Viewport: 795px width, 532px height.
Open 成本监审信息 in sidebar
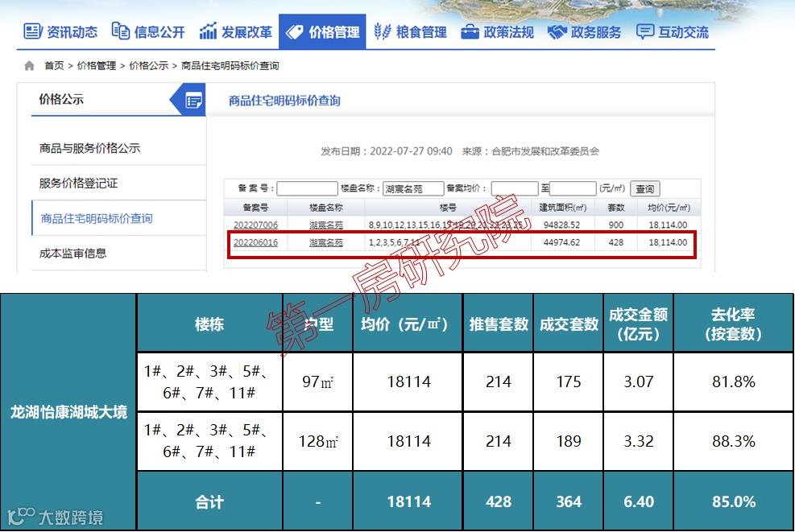(x=73, y=253)
